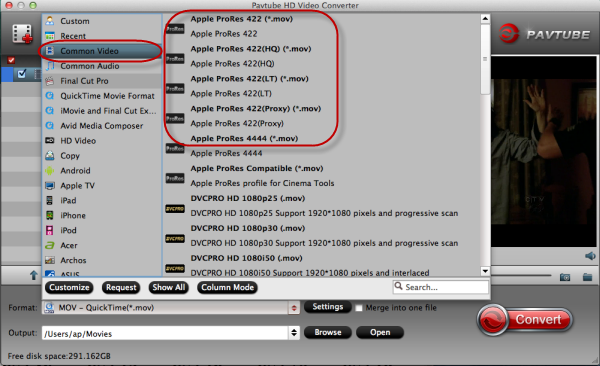The height and width of the screenshot is (366, 600).
Task: Click the snapshot folder icon
Action: [x=587, y=277]
